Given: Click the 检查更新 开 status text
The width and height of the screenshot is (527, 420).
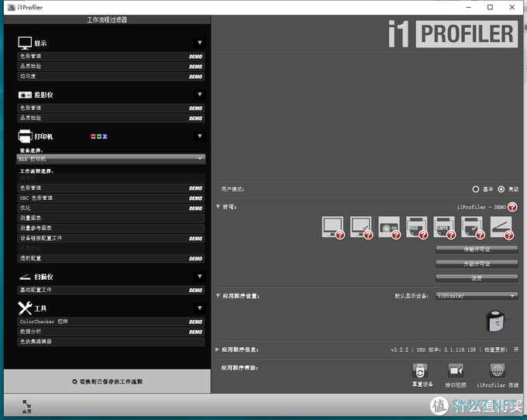Looking at the screenshot, I should click(x=501, y=349).
